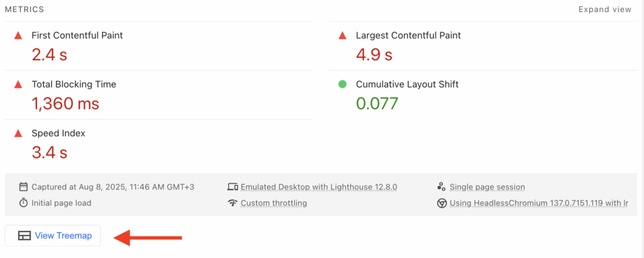Click the Cumulative Layout Shift score 0.077
644x258 pixels.
pos(377,103)
